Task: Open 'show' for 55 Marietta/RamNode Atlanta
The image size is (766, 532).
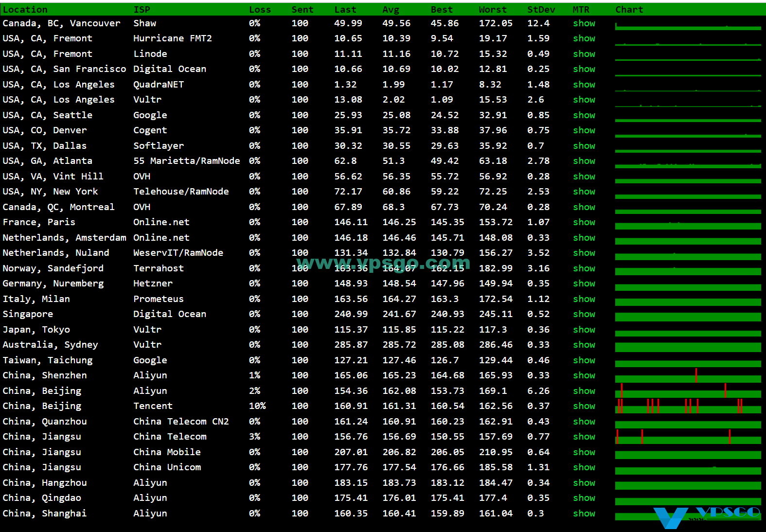Action: [x=584, y=161]
